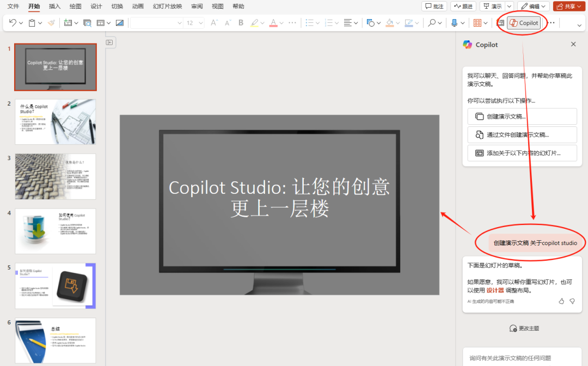Click the slide search magnifier icon
This screenshot has width=588, height=366.
click(87, 23)
